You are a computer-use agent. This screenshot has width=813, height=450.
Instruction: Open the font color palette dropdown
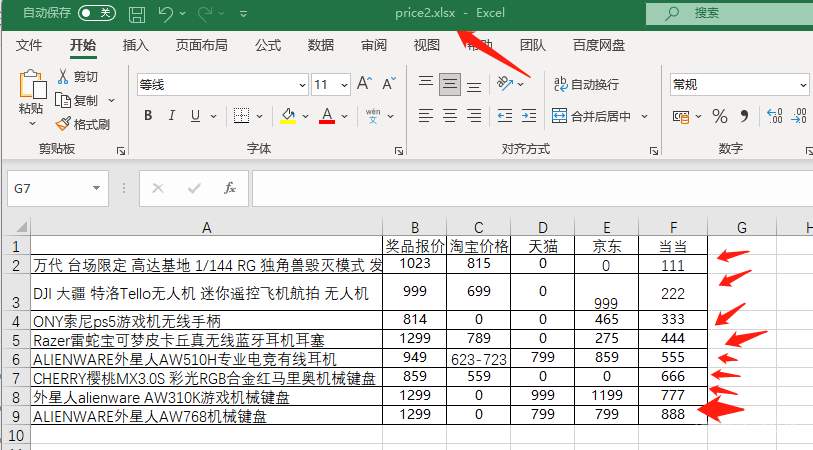pyautogui.click(x=344, y=116)
